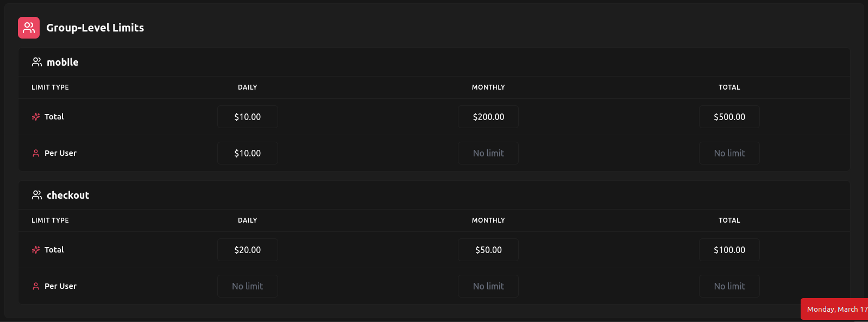Edit mobile Total monthly limit of $200.00
The image size is (868, 322).
tap(488, 117)
